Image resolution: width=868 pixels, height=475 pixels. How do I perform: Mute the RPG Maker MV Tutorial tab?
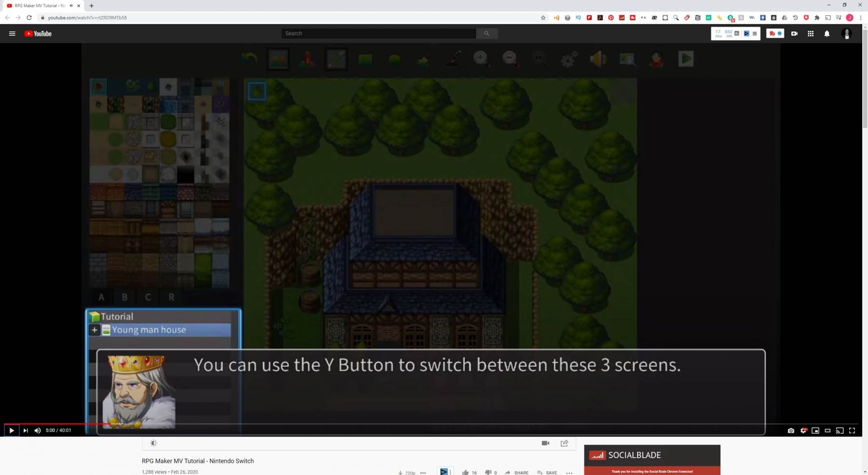(71, 6)
